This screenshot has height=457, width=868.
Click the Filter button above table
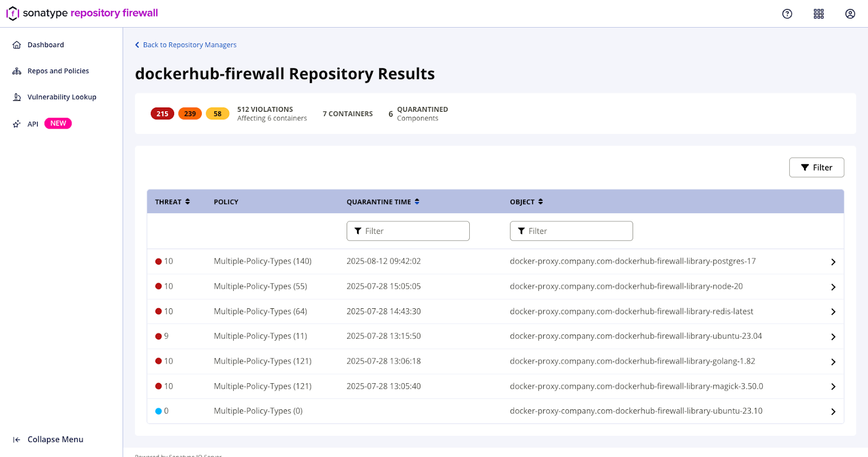pyautogui.click(x=816, y=168)
